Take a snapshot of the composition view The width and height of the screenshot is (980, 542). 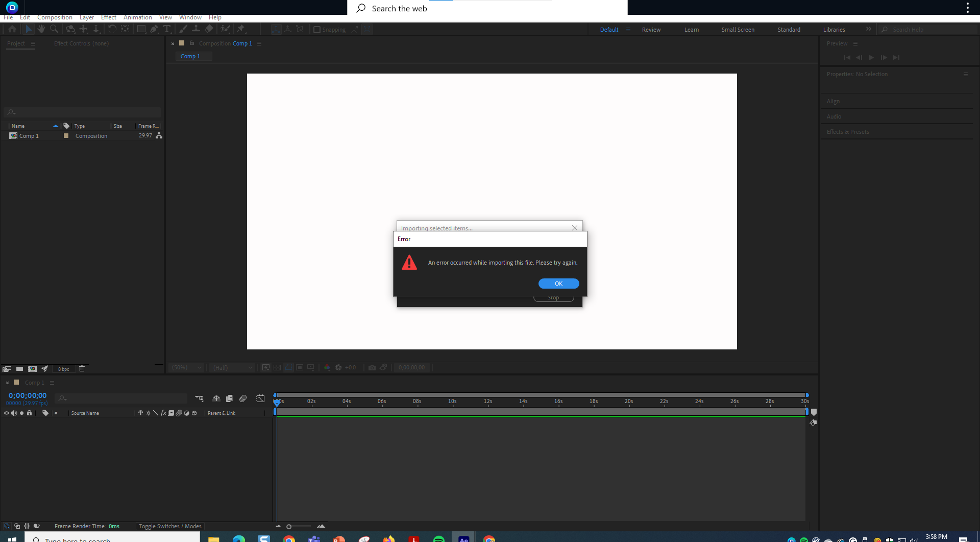372,367
